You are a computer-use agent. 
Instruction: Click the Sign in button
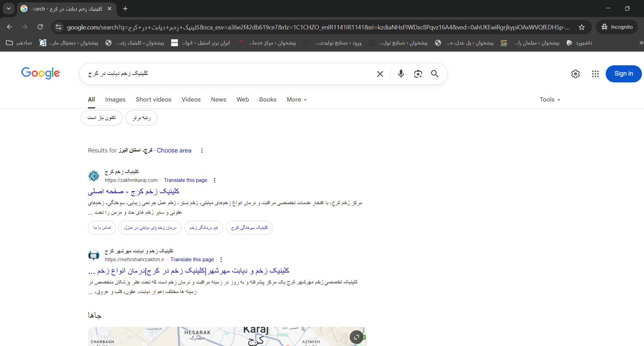point(623,74)
